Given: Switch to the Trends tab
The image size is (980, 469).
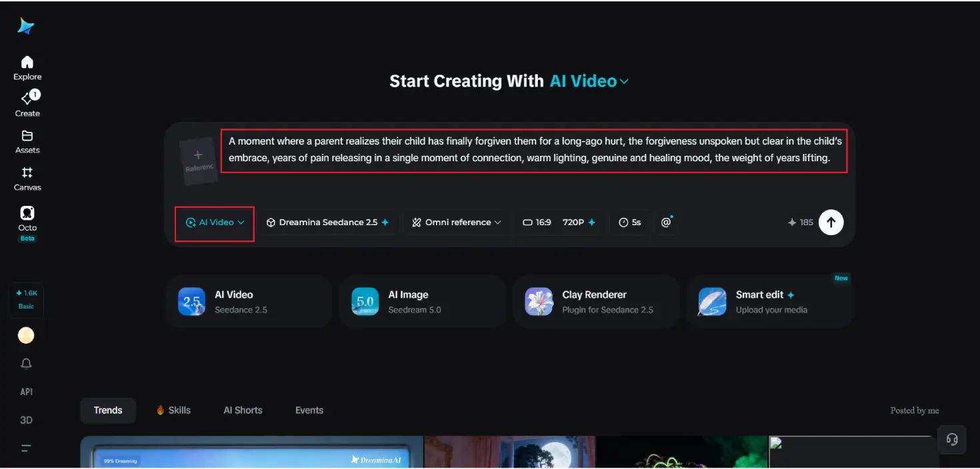Looking at the screenshot, I should point(108,410).
